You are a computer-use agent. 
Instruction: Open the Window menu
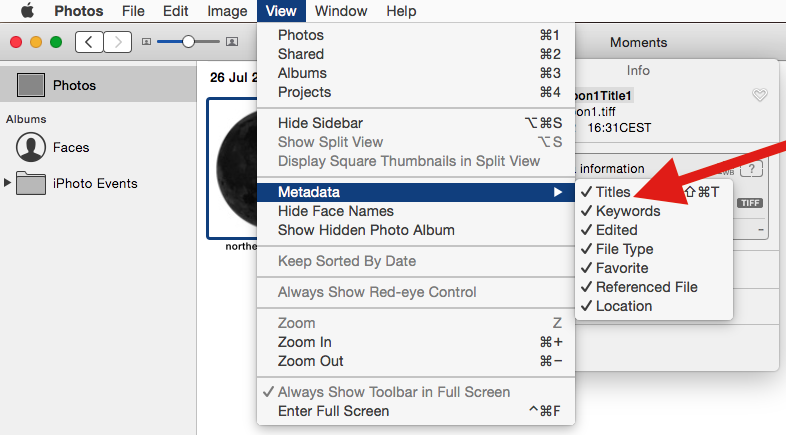[x=340, y=12]
